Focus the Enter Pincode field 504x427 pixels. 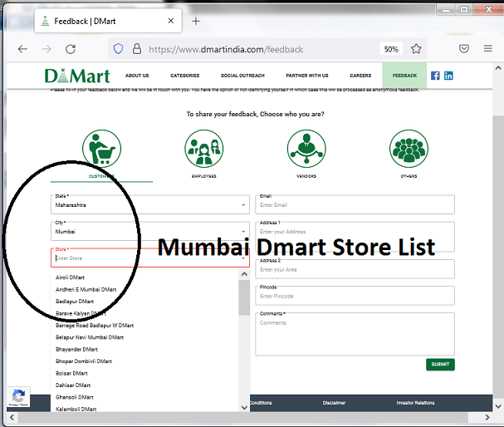355,296
